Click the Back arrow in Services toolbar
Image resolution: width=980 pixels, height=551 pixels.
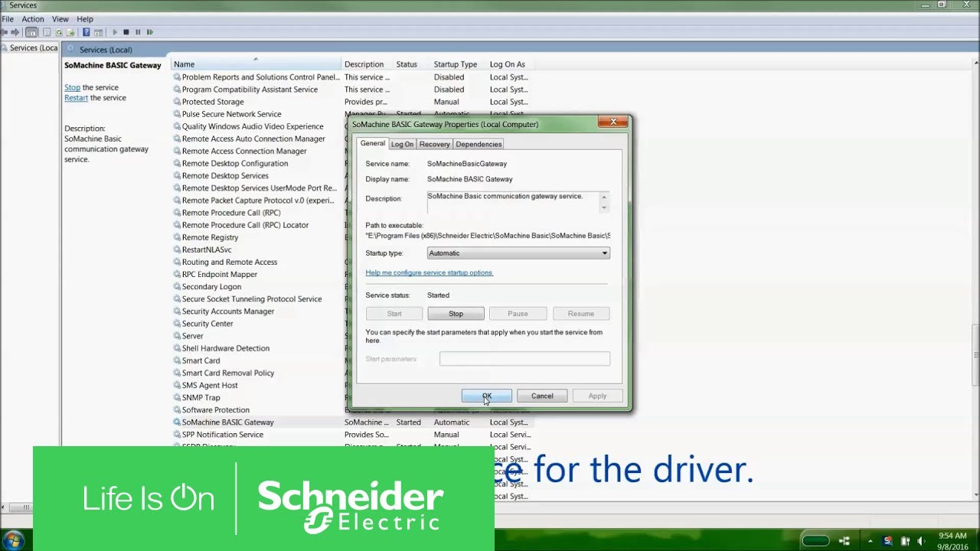[x=5, y=32]
